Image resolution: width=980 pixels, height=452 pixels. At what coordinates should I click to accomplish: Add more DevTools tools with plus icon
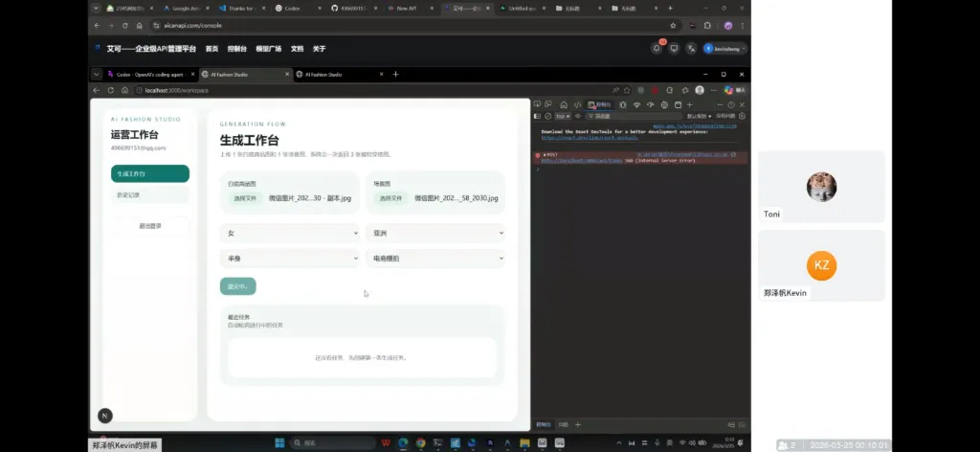pyautogui.click(x=689, y=104)
